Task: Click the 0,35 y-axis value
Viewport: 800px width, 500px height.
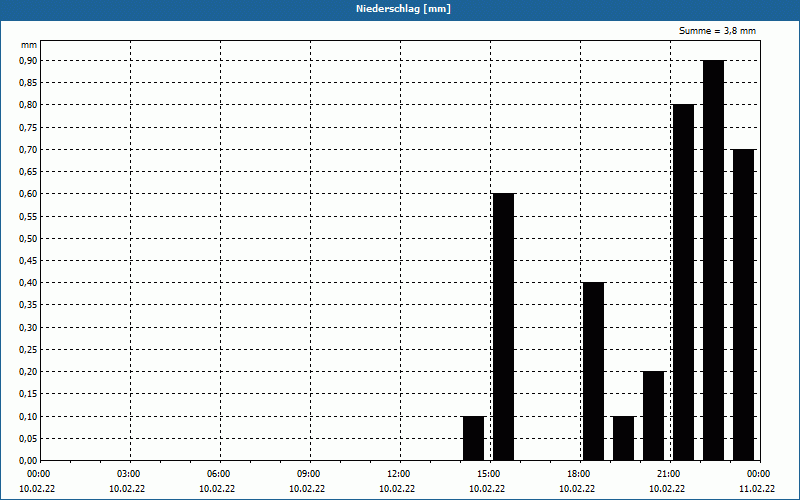Action: [x=28, y=305]
